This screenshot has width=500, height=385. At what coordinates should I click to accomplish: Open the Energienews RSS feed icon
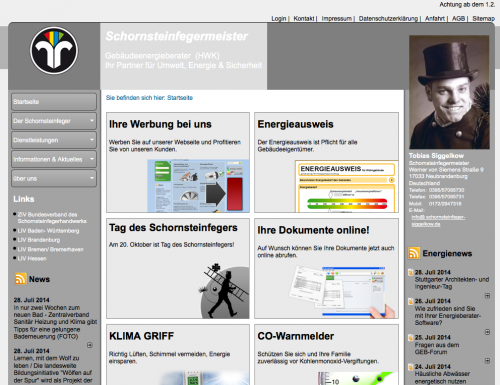tap(414, 253)
